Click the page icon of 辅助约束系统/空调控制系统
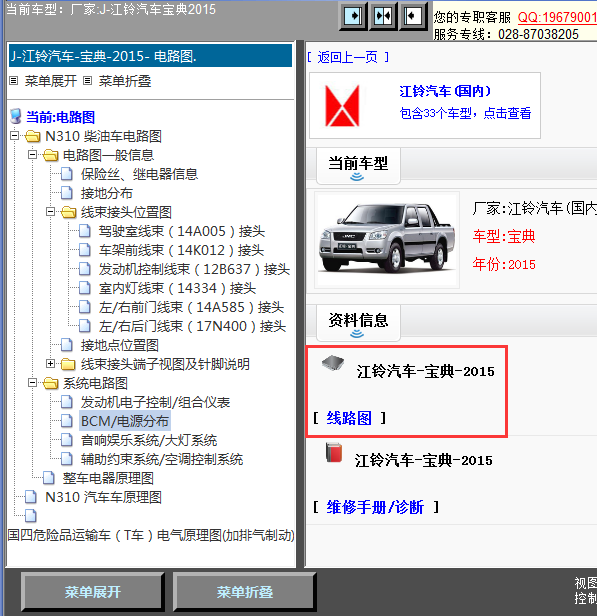 67,459
